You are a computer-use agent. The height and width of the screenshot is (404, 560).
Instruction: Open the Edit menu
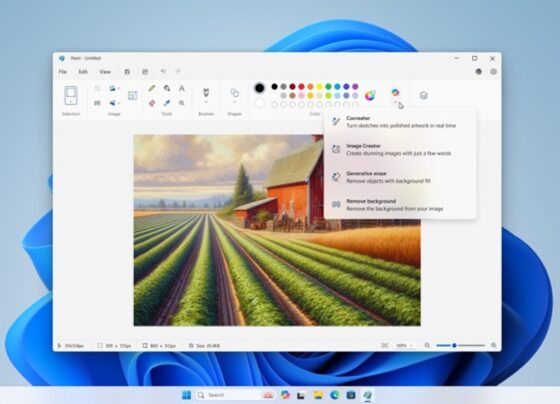coord(83,72)
